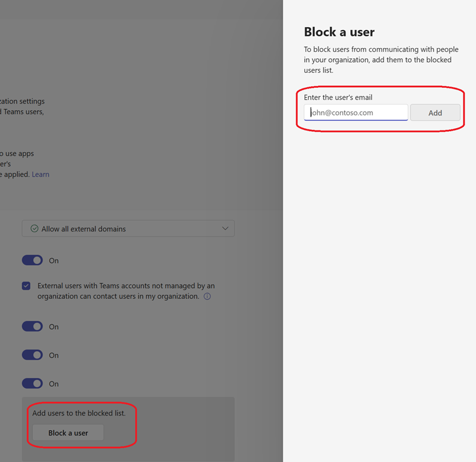Image resolution: width=476 pixels, height=462 pixels.
Task: Click the 'Enter the user's email' label
Action: click(x=338, y=97)
